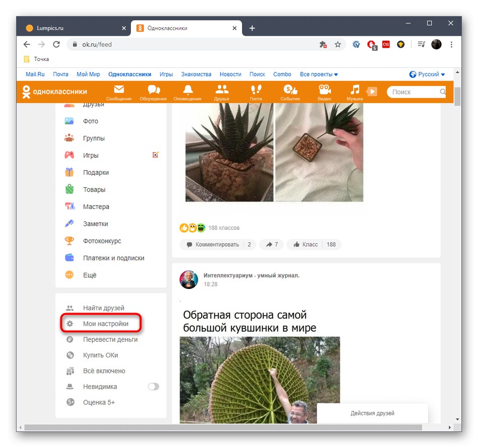Screen dimensions: 478x448
Task: Click the vertical page scrollbar thumb
Action: tap(457, 96)
